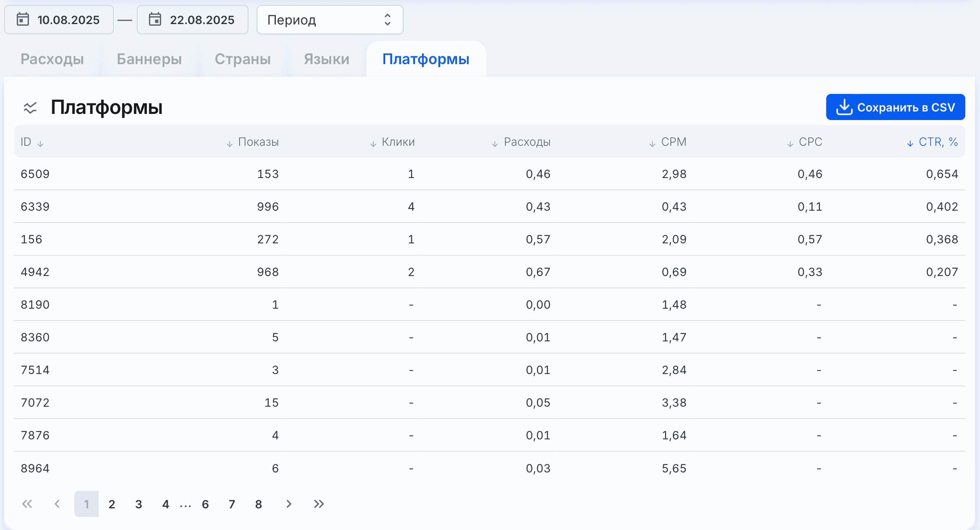
Task: Click the start date field 10.08.2025
Action: (59, 20)
